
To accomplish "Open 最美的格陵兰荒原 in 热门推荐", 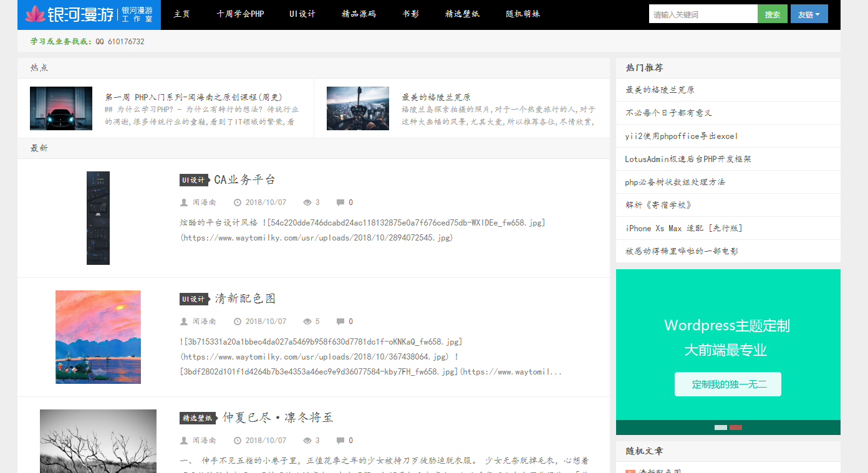I will (660, 90).
